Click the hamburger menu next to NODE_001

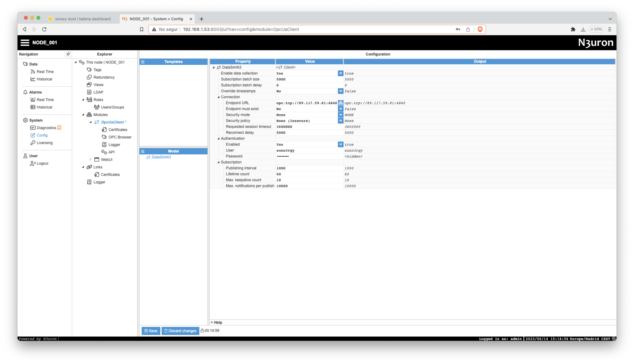pyautogui.click(x=25, y=43)
